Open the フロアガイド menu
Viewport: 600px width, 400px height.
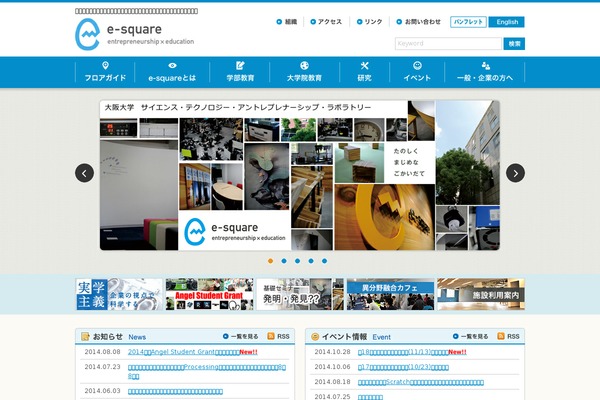click(x=105, y=72)
